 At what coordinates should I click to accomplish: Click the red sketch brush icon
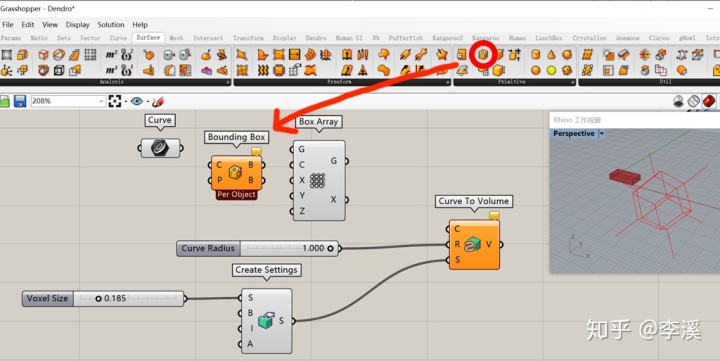tap(158, 102)
